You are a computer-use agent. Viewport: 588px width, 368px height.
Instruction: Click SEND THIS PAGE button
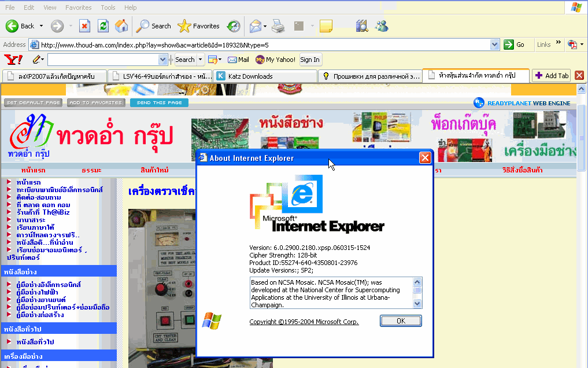pyautogui.click(x=159, y=102)
